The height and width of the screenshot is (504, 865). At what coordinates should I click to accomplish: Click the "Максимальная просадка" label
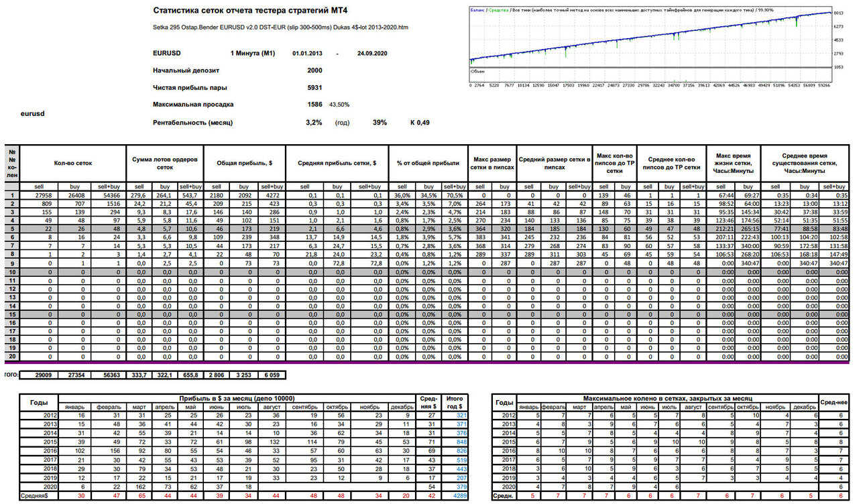click(193, 105)
